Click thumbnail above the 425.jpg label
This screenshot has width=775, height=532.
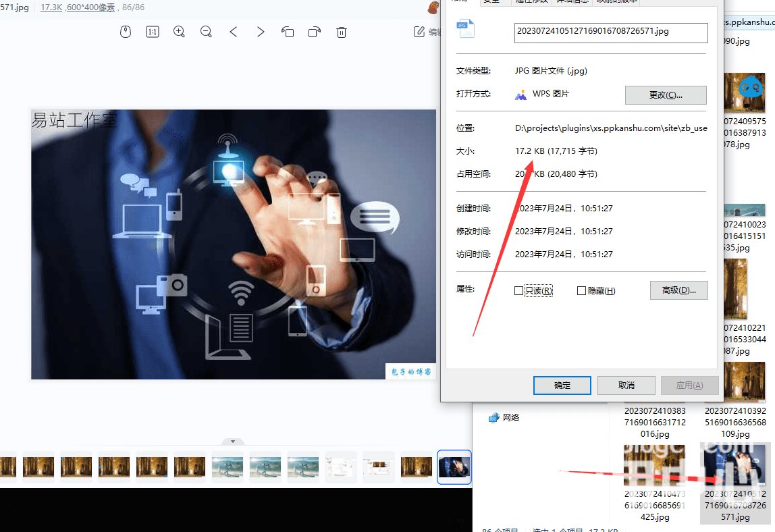pyautogui.click(x=654, y=464)
